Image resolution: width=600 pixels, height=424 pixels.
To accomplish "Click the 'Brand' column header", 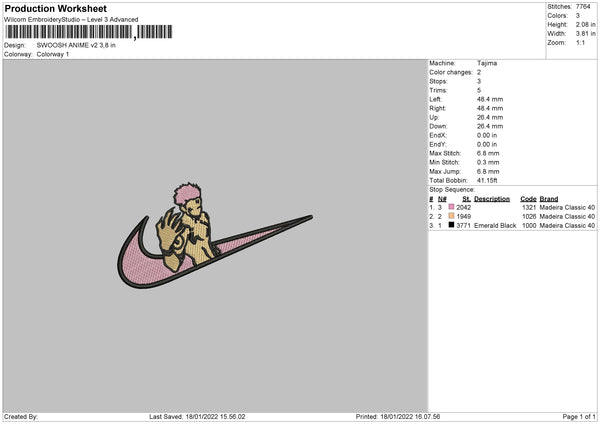I will click(549, 199).
